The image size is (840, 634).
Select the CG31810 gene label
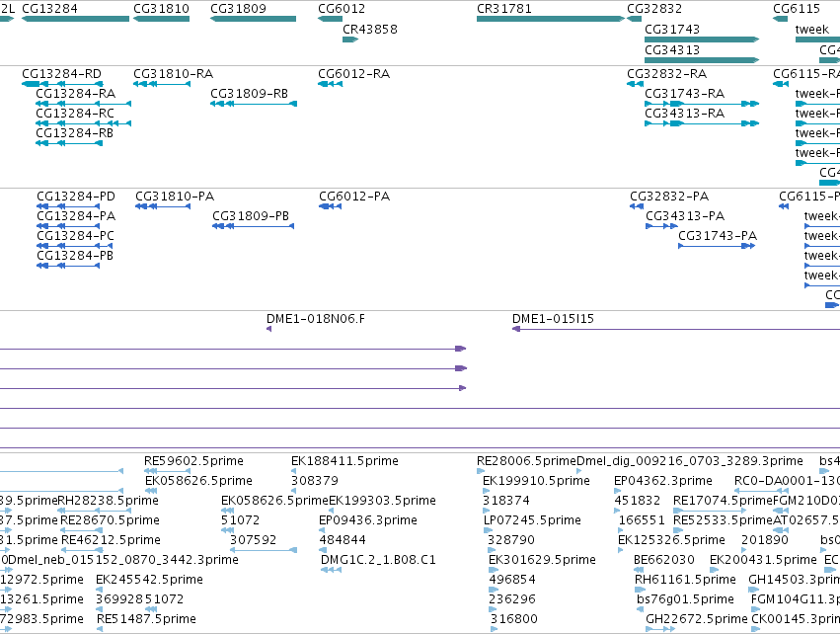(161, 9)
